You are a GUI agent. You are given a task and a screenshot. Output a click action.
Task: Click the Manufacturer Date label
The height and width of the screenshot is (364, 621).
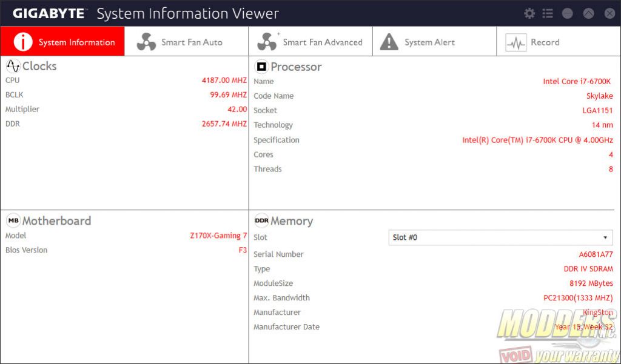(286, 327)
